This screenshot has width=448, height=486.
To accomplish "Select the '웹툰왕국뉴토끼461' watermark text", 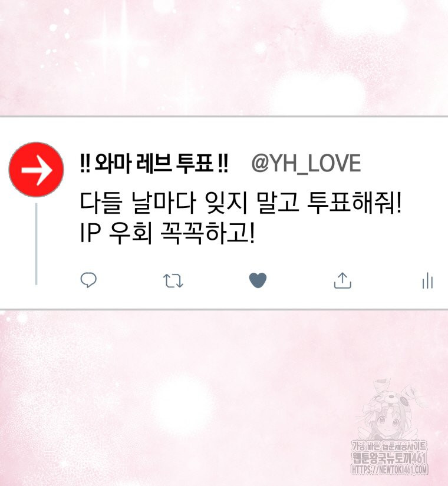I will click(390, 458).
